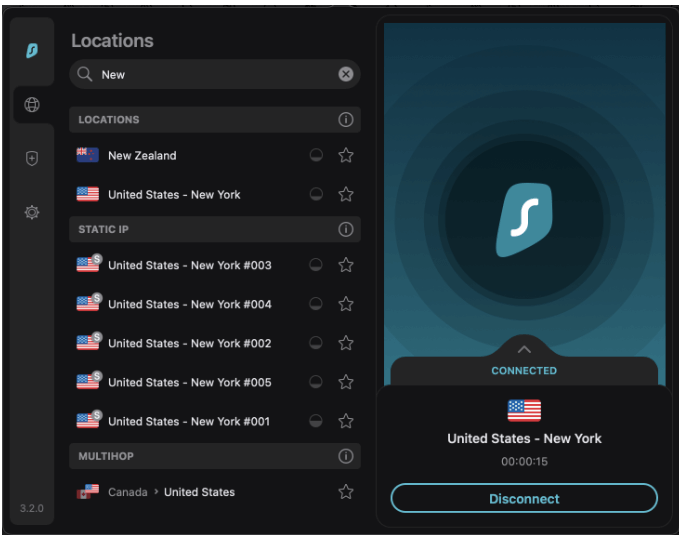This screenshot has width=681, height=541.
Task: Click load indicator for New York #001
Action: [316, 421]
